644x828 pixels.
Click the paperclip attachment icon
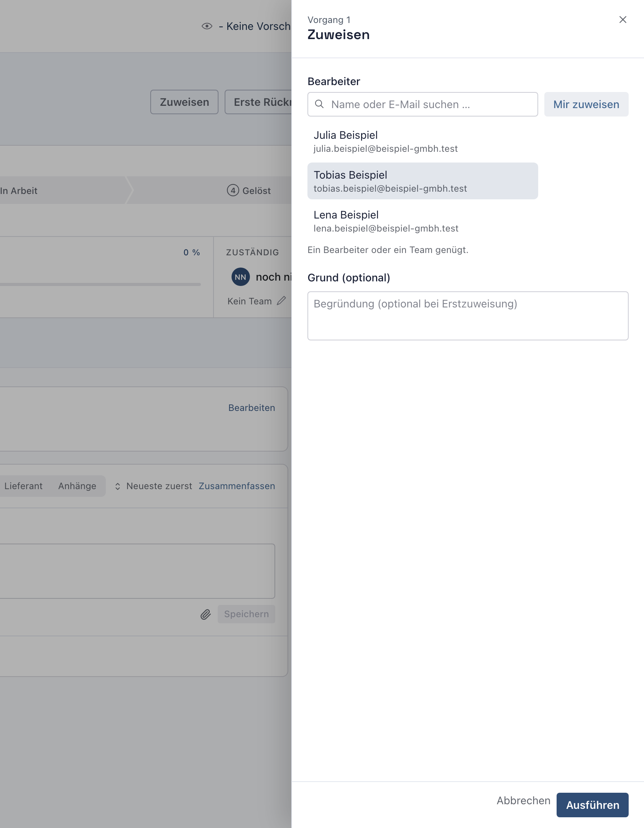(x=206, y=614)
